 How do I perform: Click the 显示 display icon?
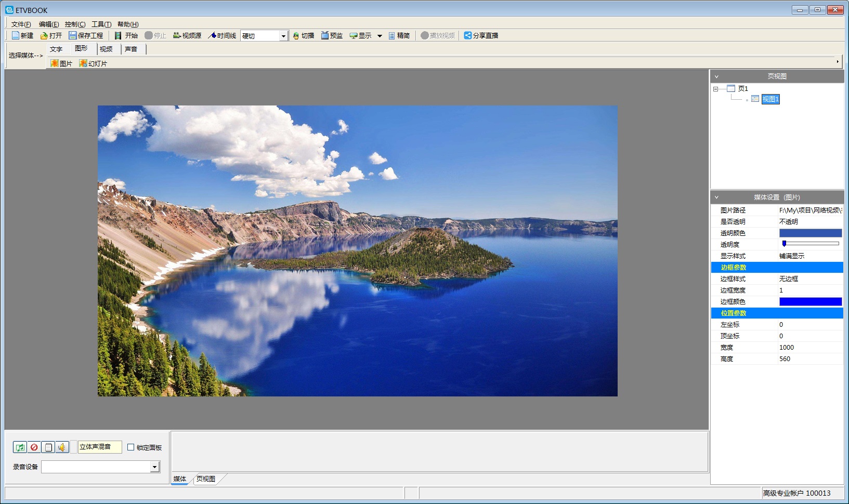click(x=354, y=35)
